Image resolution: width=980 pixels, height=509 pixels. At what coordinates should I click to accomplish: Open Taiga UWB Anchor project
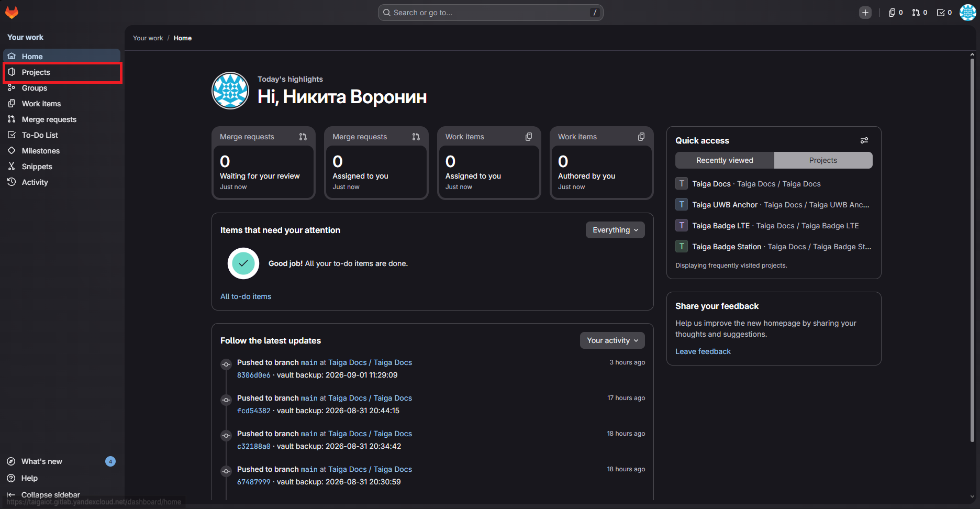774,205
